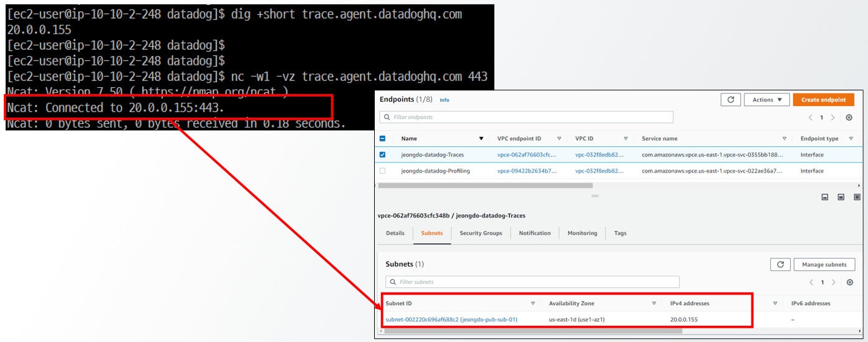Click the Manage subnets button
Image resolution: width=868 pixels, height=342 pixels.
tap(824, 264)
